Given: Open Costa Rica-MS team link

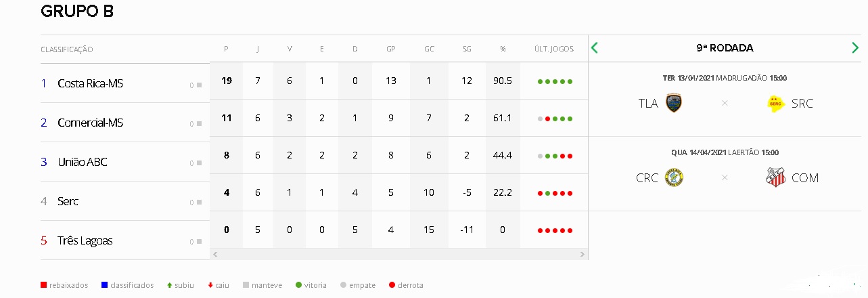Looking at the screenshot, I should [91, 83].
